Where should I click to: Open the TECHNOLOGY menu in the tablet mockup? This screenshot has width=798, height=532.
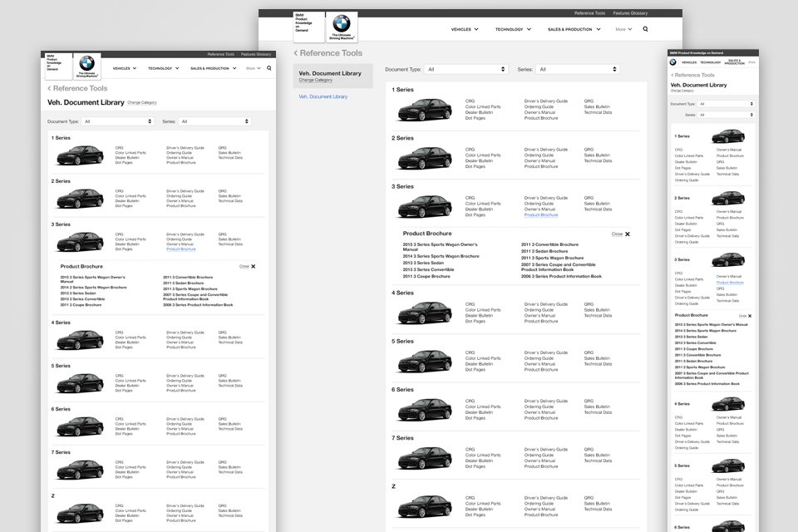[x=164, y=68]
